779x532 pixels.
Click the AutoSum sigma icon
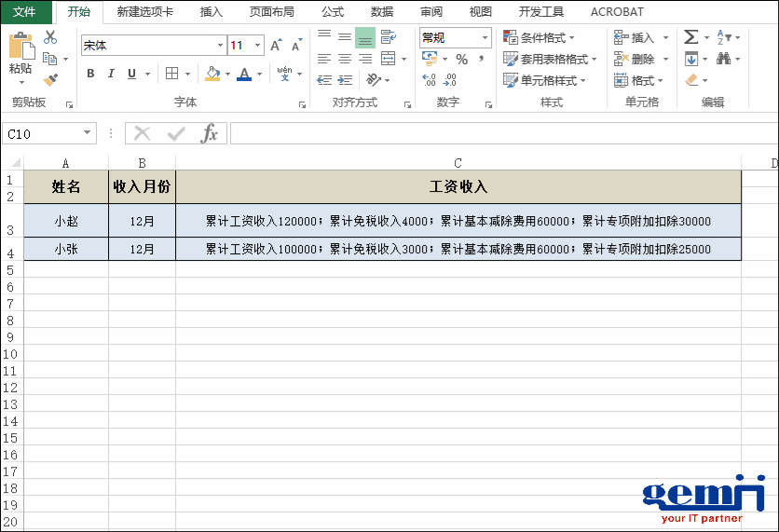coord(691,37)
